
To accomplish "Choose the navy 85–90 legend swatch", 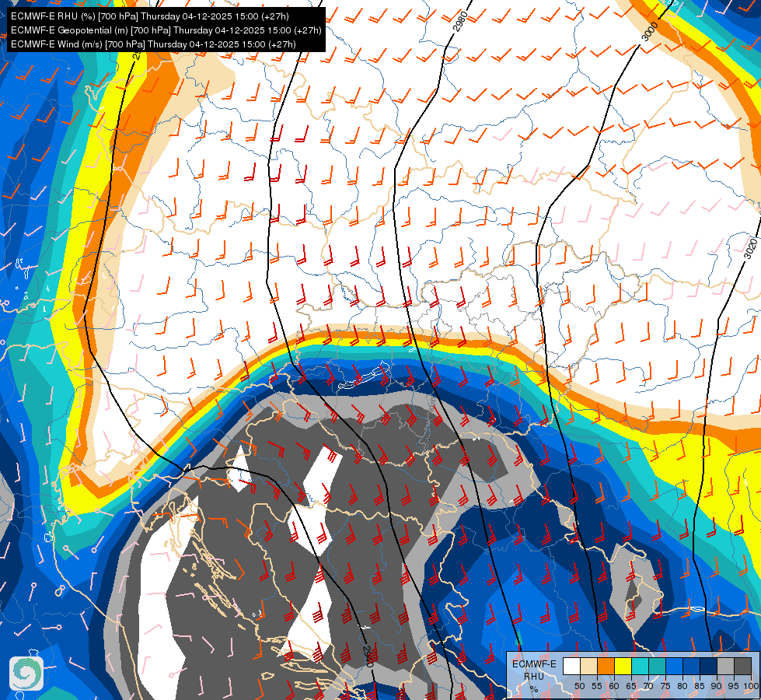I will coord(709,666).
